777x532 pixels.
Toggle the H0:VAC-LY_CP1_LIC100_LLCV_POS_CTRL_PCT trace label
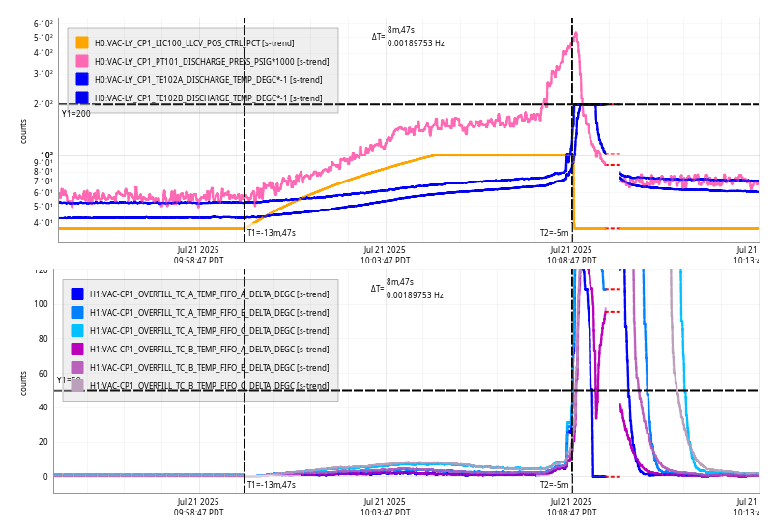(194, 42)
